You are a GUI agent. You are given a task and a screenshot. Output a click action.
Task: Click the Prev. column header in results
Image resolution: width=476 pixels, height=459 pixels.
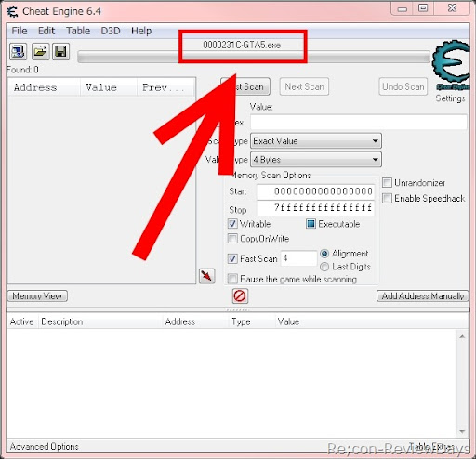coord(165,87)
